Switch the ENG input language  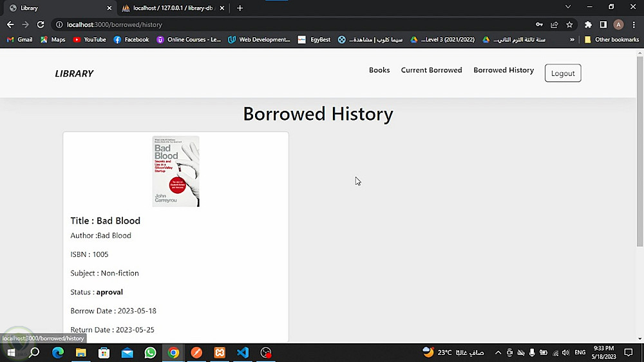(580, 352)
